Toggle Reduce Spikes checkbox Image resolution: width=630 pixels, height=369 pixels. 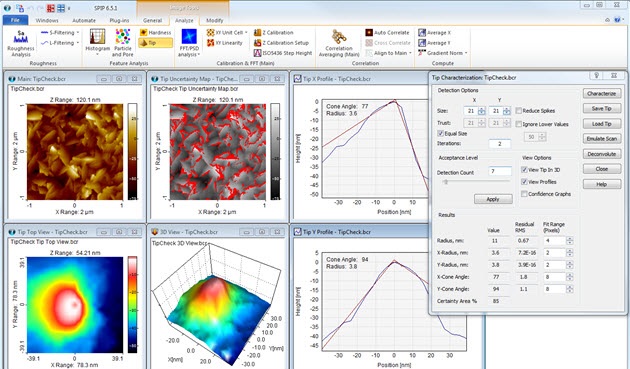tap(518, 111)
